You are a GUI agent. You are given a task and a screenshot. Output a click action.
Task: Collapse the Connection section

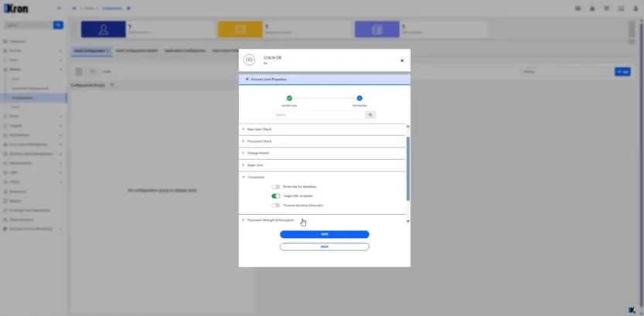(322, 177)
